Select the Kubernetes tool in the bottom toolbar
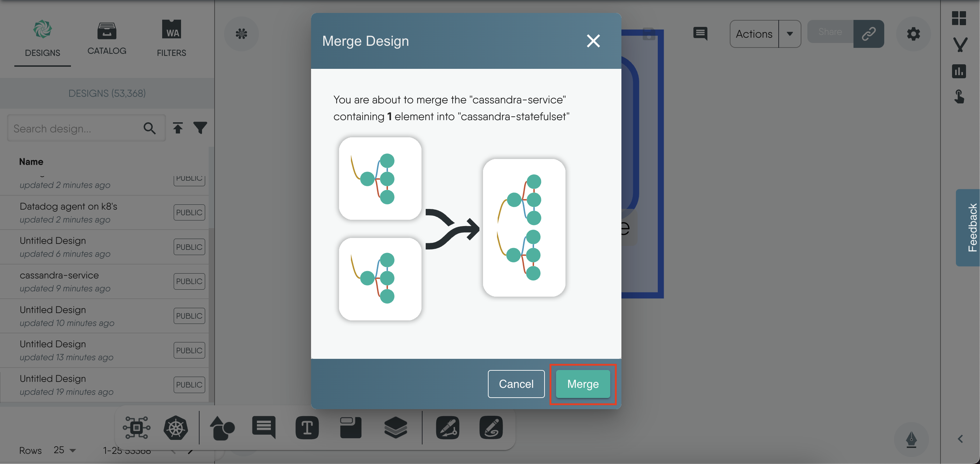This screenshot has height=464, width=980. point(176,428)
